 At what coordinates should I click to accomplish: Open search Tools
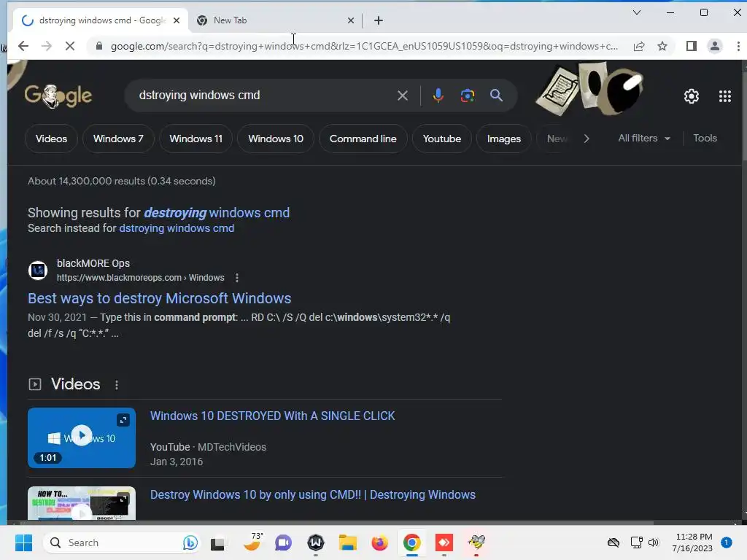[705, 138]
